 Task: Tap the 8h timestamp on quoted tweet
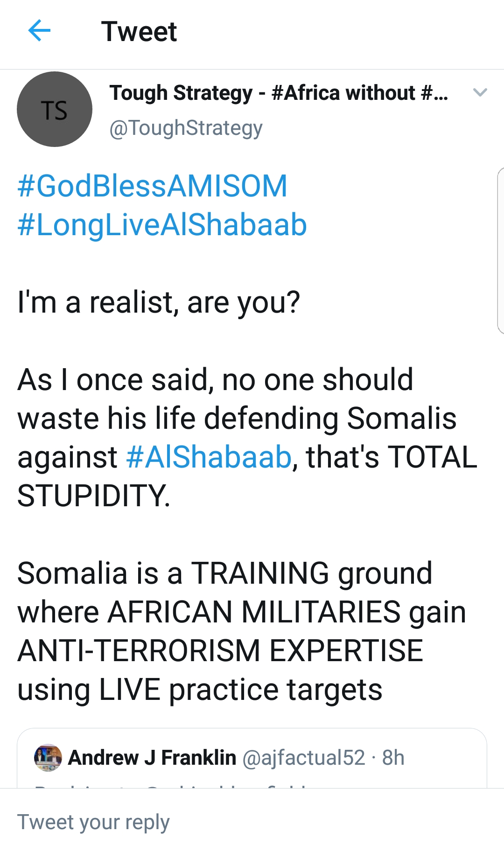point(393,758)
